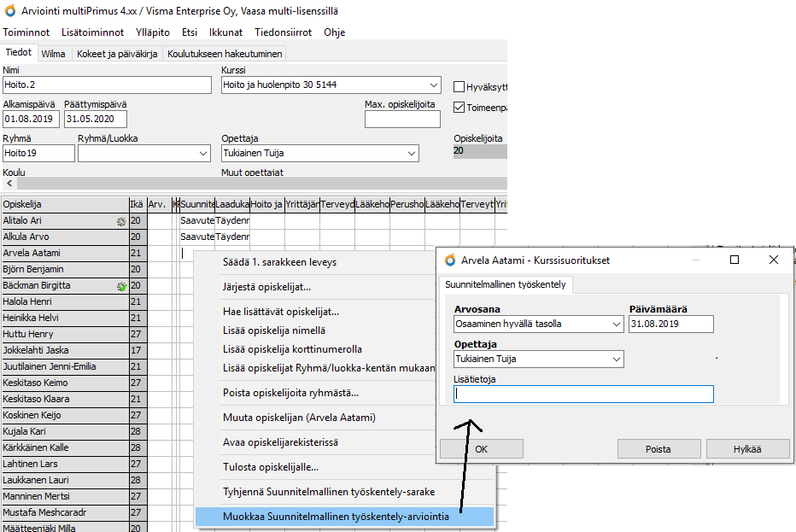Click the multiPrimus app icon in title bar
The height and width of the screenshot is (532, 796).
(x=9, y=9)
